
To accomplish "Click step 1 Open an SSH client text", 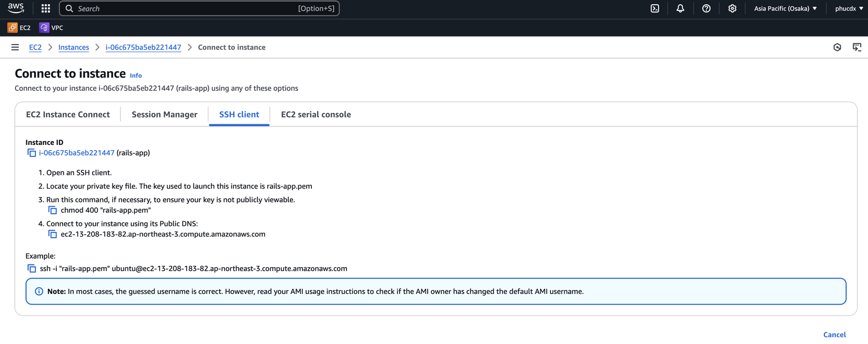I will [x=79, y=172].
